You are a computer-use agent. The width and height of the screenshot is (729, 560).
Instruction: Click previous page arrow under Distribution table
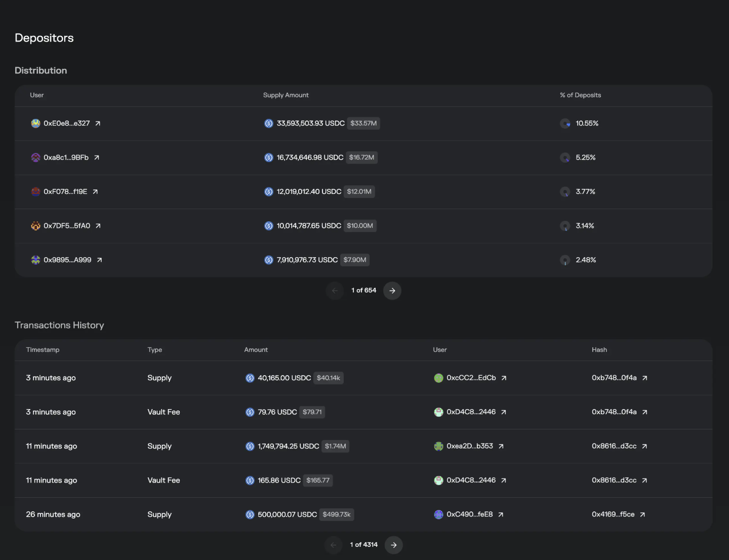click(335, 291)
